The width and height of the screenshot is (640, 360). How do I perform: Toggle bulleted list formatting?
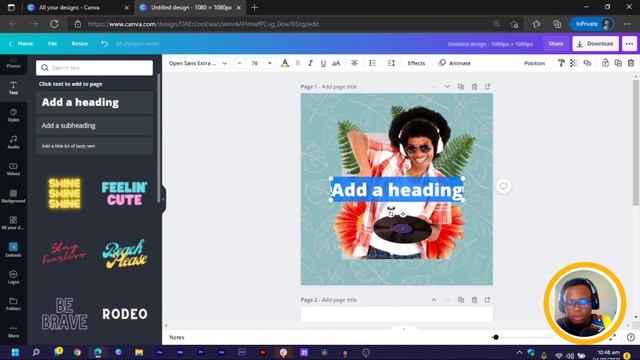[x=372, y=63]
